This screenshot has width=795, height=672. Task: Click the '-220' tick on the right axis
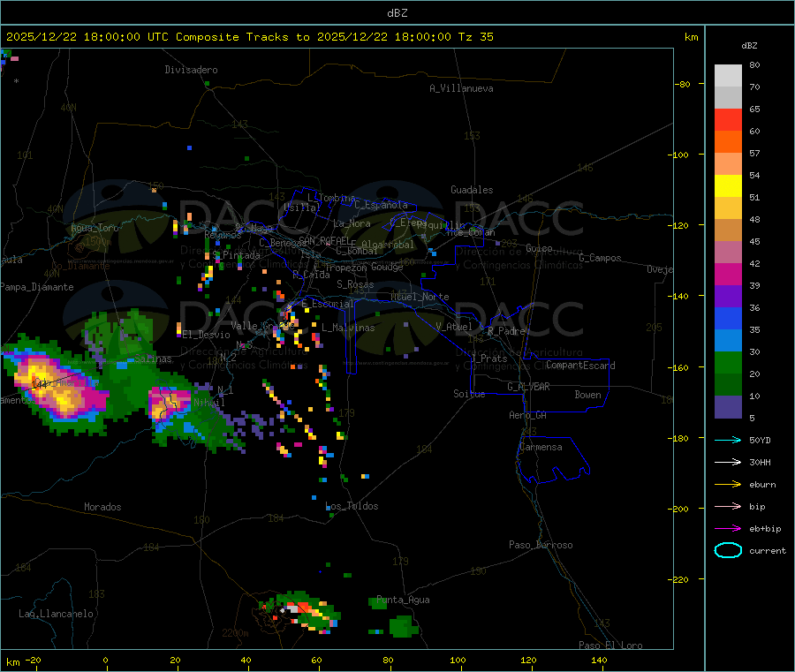click(680, 579)
